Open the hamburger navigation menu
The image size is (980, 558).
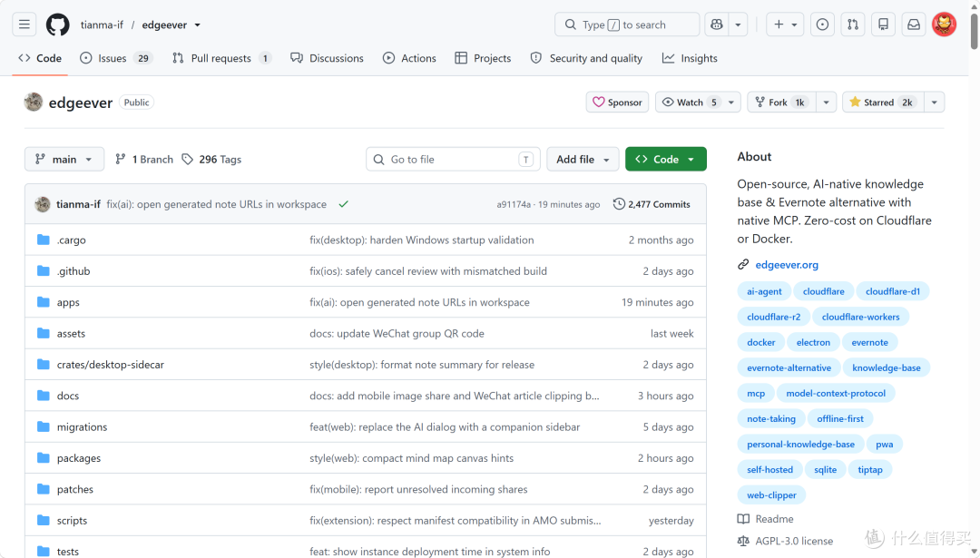pos(24,24)
